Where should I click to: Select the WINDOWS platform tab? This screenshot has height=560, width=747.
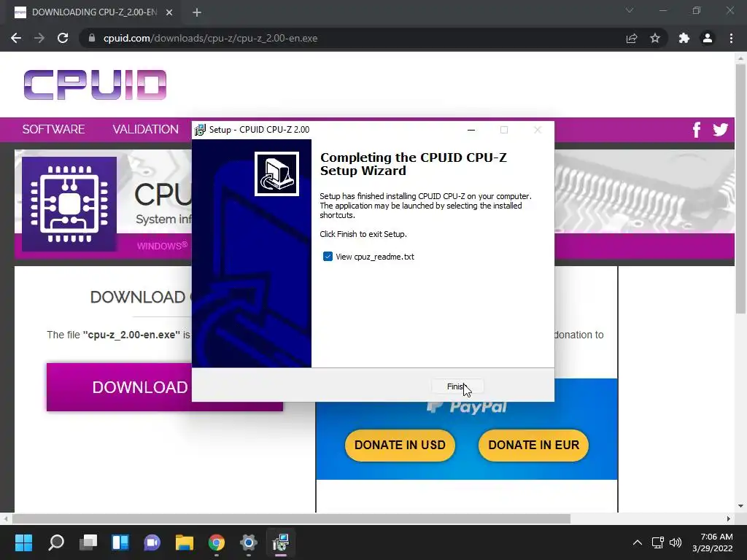tap(162, 246)
